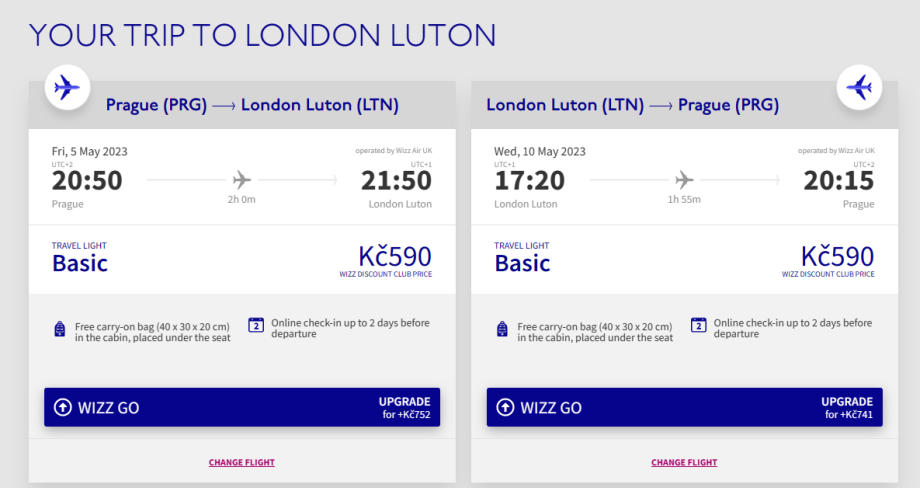Click the plane icon above 1h 55m duration
This screenshot has height=488, width=920.
(684, 180)
